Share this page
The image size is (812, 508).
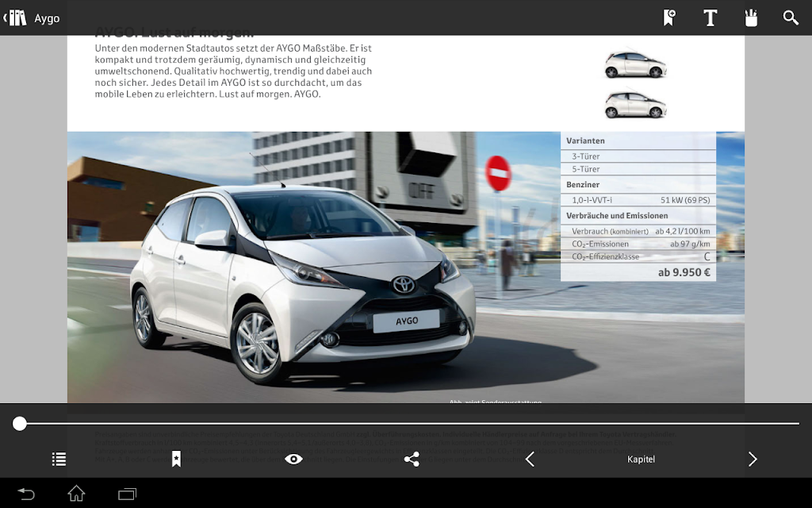tap(412, 459)
